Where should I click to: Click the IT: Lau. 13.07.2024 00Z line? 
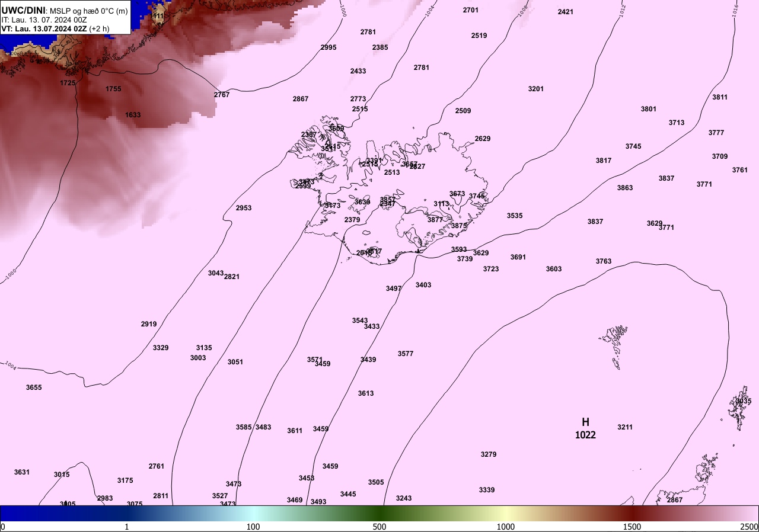tap(44, 20)
